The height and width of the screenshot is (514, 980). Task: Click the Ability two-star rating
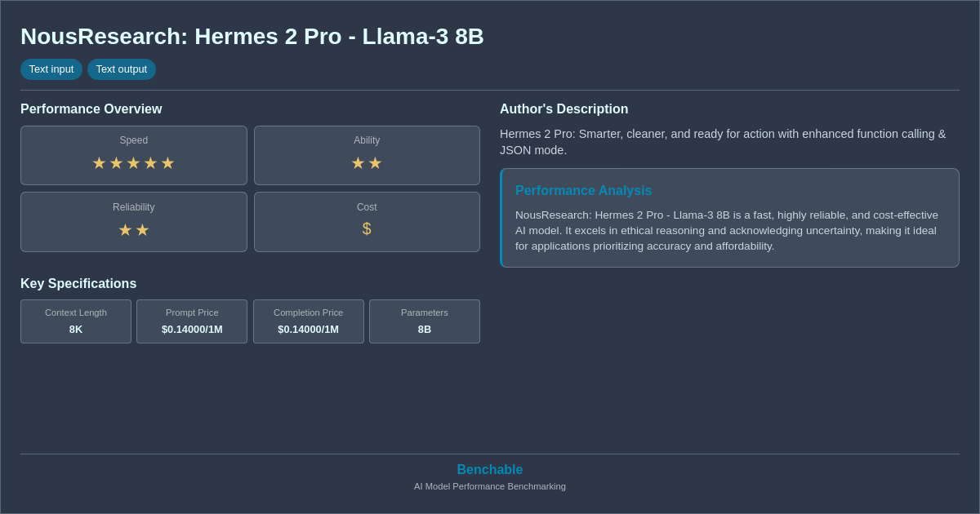click(x=367, y=163)
